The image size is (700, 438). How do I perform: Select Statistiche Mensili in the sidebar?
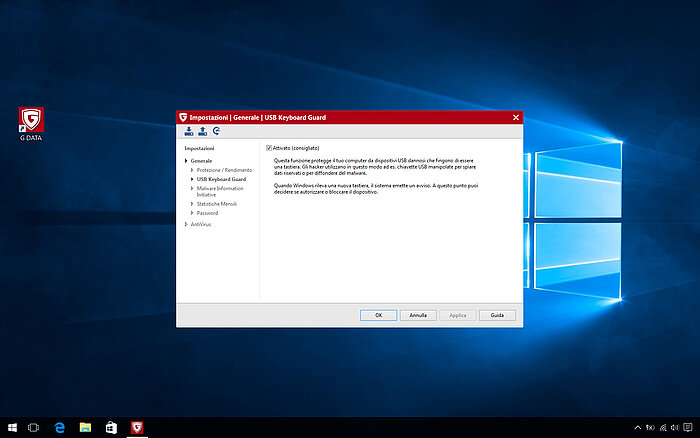[219, 204]
